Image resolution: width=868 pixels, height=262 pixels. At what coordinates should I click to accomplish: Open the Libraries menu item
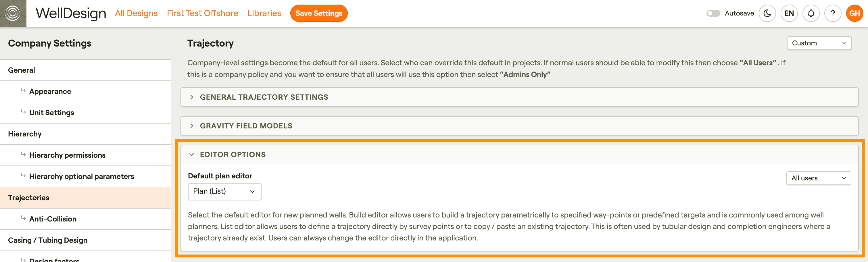coord(264,13)
